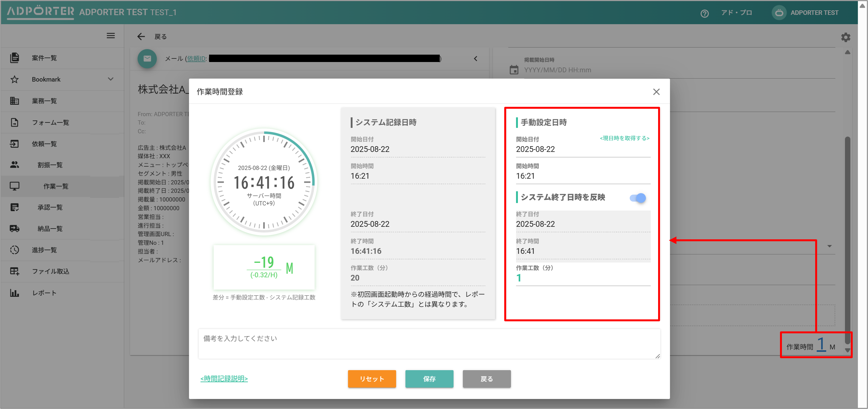
Task: Collapse the mail panel with the left chevron
Action: [476, 58]
